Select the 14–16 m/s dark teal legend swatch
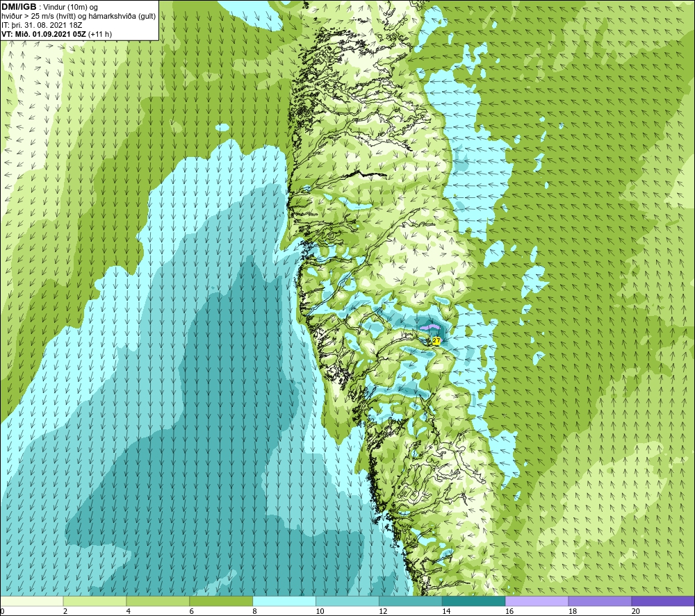 [x=474, y=601]
